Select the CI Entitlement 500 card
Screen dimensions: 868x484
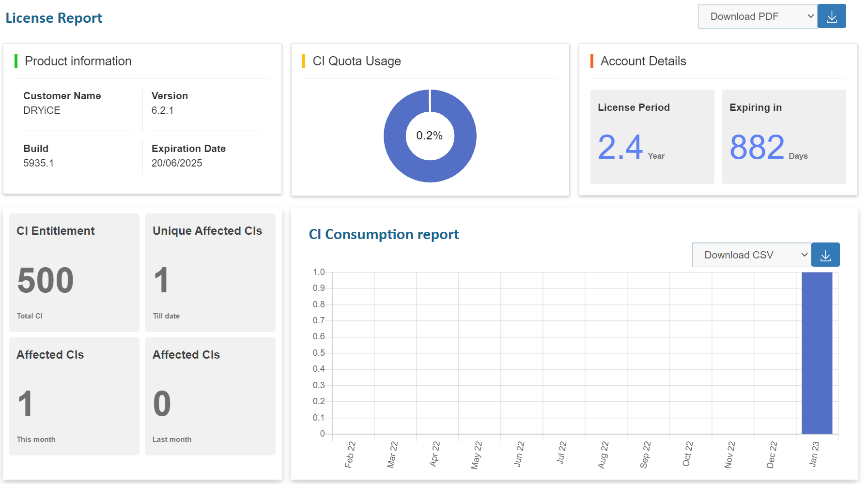tap(74, 272)
